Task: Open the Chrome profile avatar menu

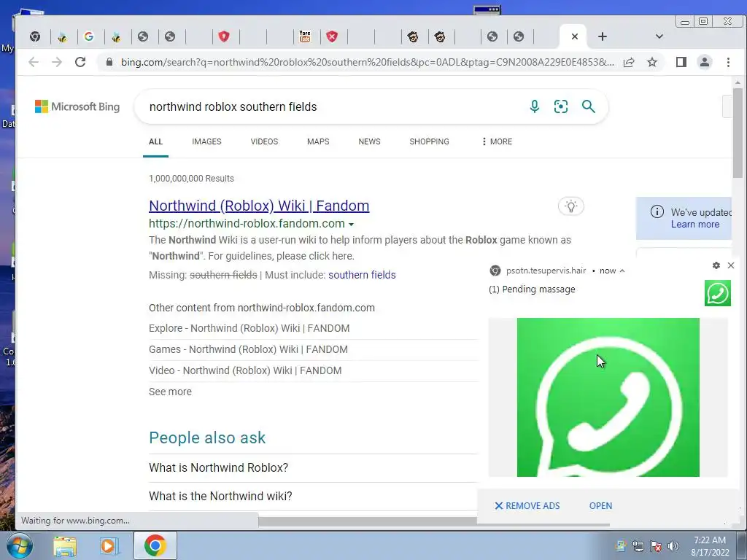Action: [x=705, y=62]
